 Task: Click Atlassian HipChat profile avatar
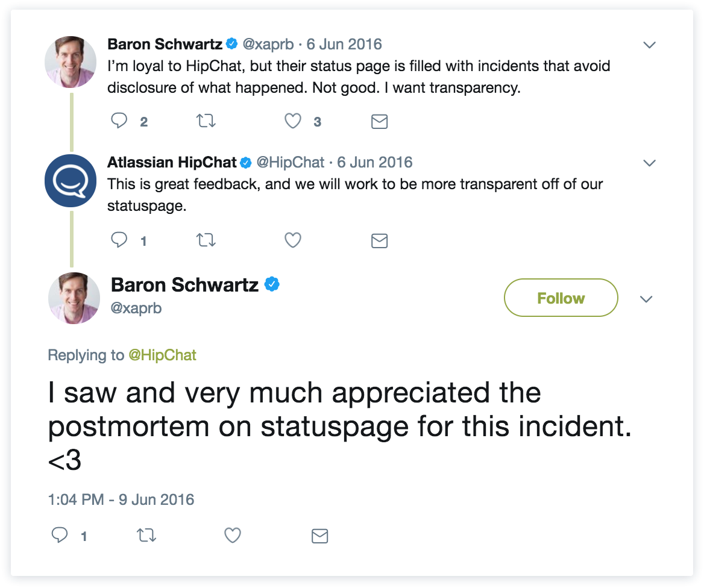[x=71, y=180]
